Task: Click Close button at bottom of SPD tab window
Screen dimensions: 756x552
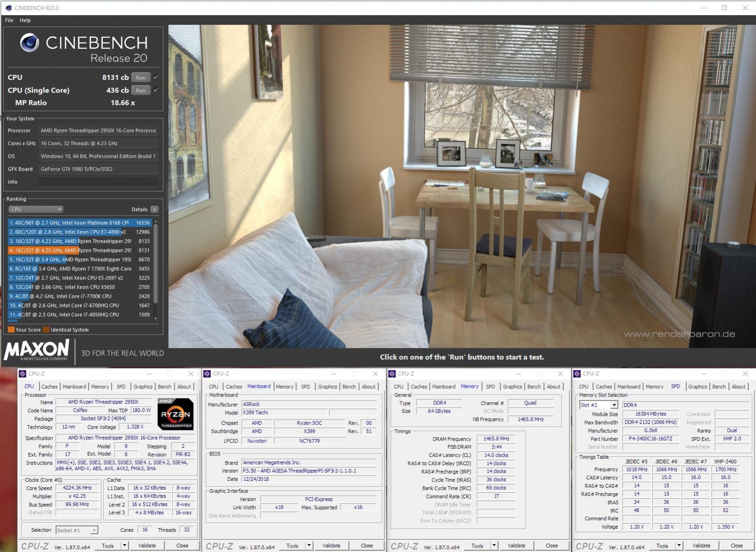Action: pos(737,546)
